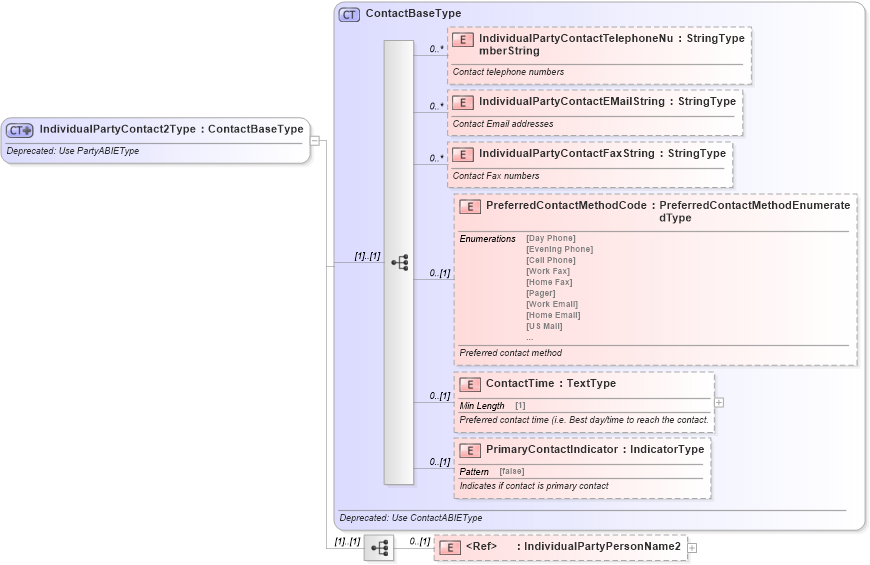Click the PreferredContactMethodEnumeratedType type name
870x565 pixels.
click(754, 211)
